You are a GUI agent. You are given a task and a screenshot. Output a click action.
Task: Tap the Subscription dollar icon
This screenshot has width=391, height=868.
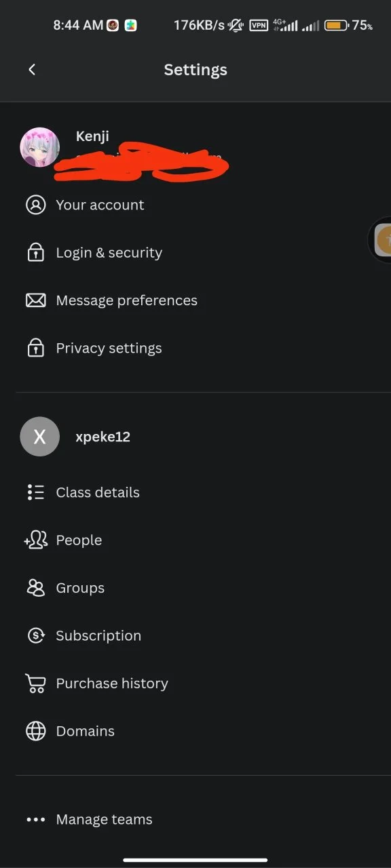pyautogui.click(x=35, y=635)
